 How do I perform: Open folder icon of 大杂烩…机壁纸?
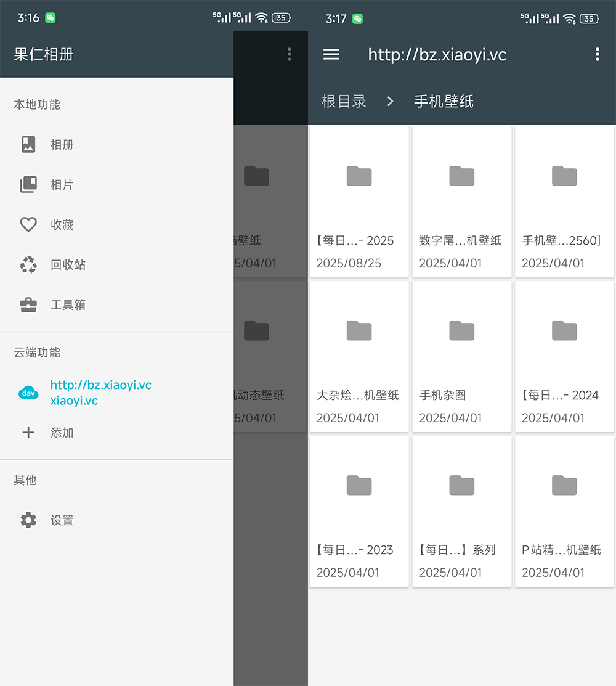point(359,330)
